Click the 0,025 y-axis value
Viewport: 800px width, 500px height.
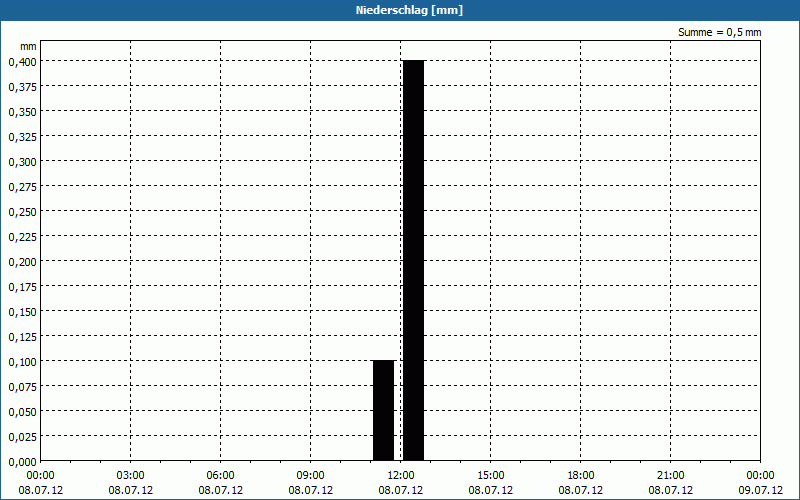pos(22,437)
